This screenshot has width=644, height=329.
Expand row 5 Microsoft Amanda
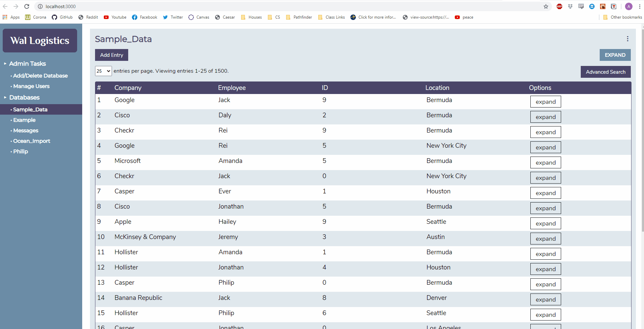click(546, 163)
